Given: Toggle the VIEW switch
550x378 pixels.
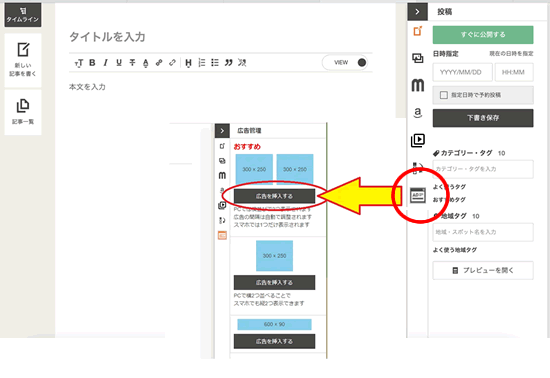Looking at the screenshot, I should [345, 62].
